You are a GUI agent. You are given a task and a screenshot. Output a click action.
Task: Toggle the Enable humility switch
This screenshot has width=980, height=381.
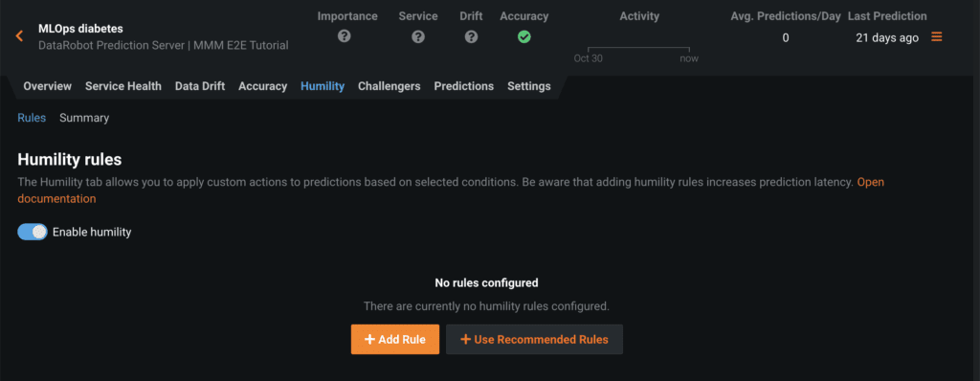(33, 232)
